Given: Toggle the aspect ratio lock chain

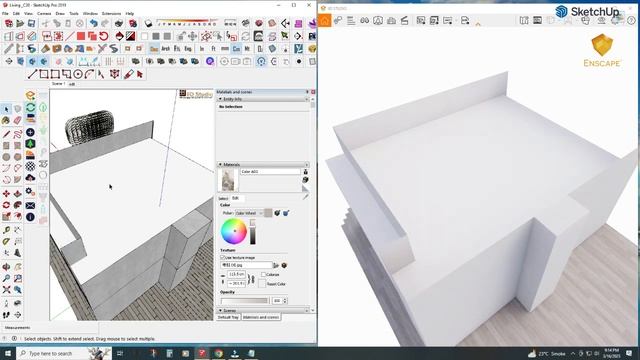Looking at the screenshot, I should (x=252, y=279).
